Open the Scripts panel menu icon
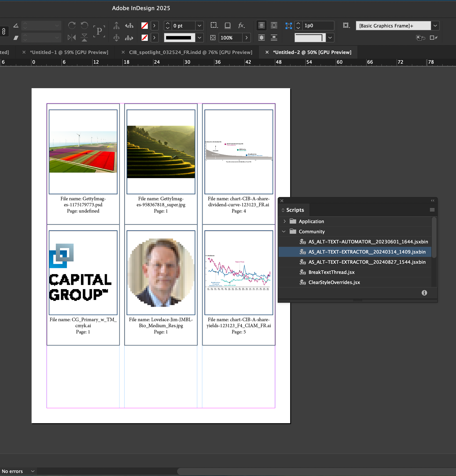This screenshot has height=476, width=456. [432, 210]
